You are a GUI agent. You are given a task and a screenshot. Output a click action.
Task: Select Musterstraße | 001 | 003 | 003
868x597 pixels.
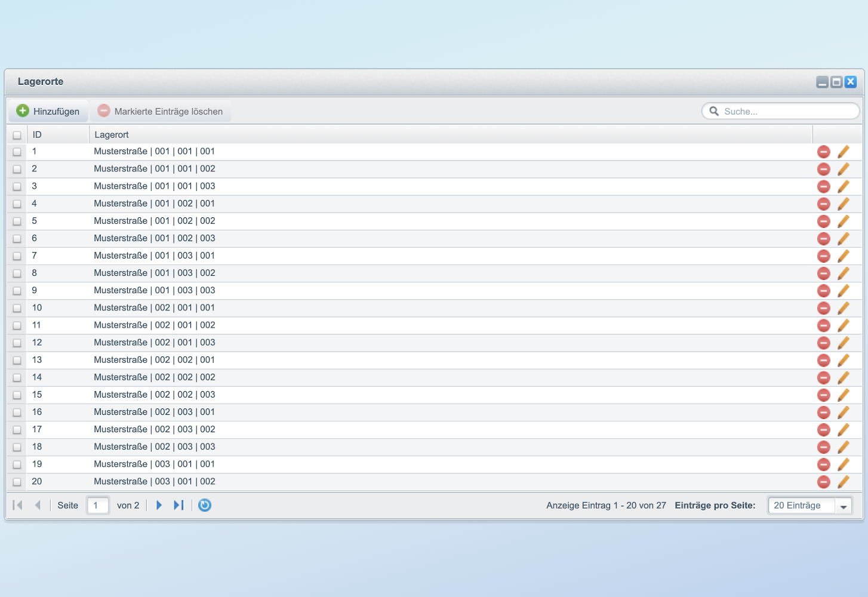tap(155, 290)
